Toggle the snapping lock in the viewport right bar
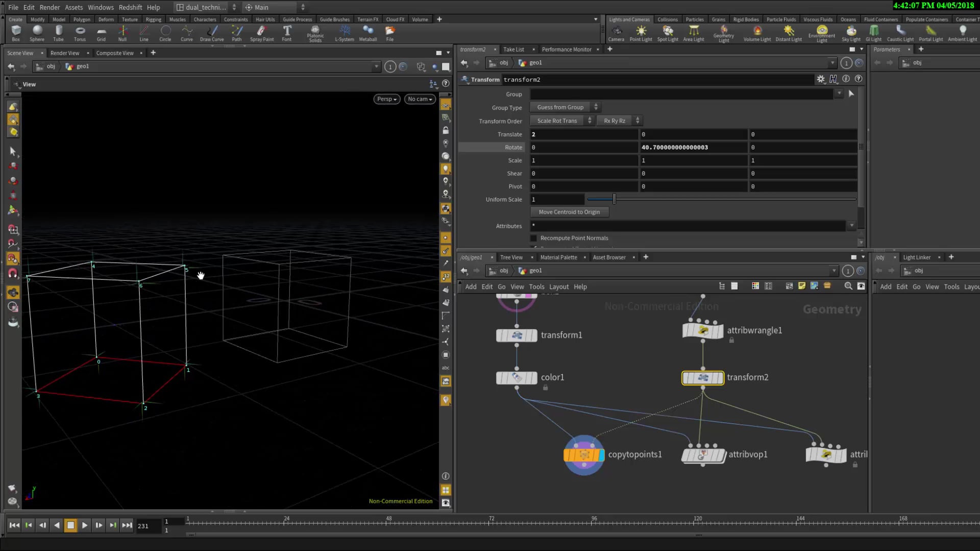The width and height of the screenshot is (980, 551). [446, 130]
